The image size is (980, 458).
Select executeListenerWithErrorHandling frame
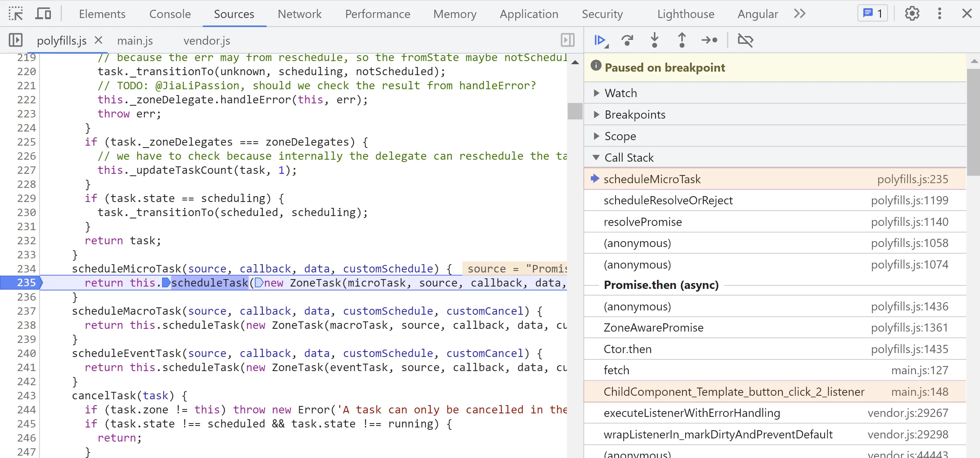click(775, 413)
